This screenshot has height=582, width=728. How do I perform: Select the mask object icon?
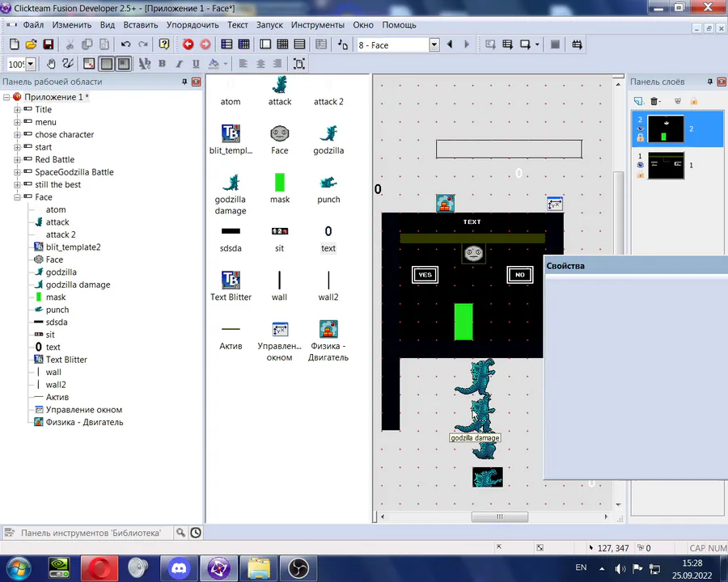(280, 183)
